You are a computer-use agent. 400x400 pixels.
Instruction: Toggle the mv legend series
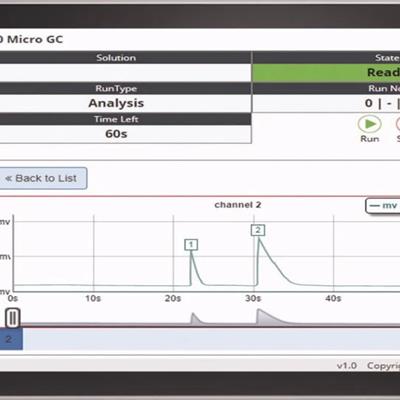coord(383,206)
